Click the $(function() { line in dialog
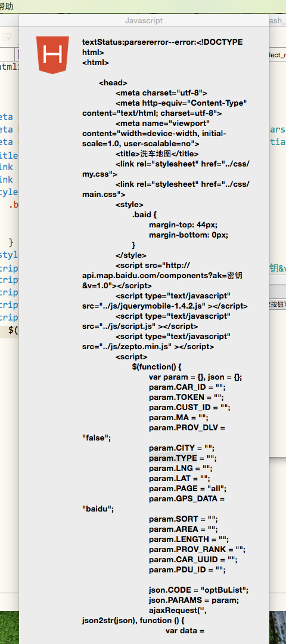 click(157, 367)
